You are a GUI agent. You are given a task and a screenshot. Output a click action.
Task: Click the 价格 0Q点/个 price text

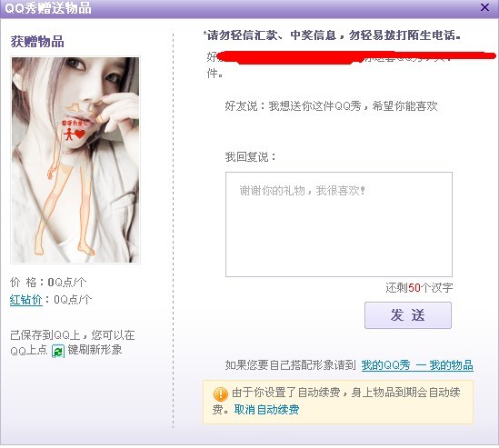pos(48,283)
